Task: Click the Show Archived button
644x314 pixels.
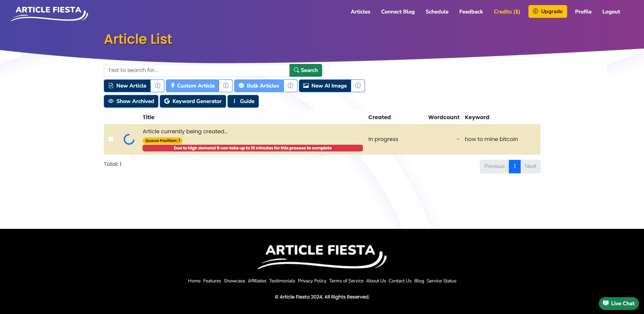Action: [x=131, y=101]
